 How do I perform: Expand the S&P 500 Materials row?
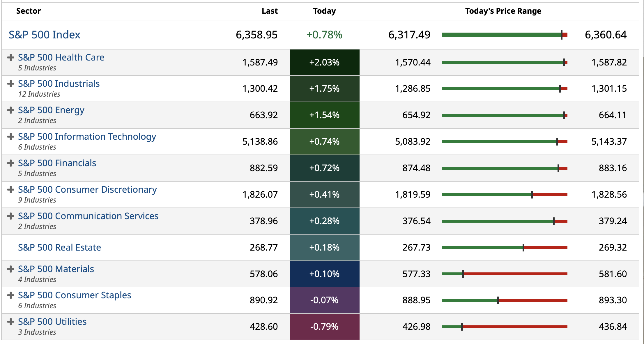coord(11,269)
